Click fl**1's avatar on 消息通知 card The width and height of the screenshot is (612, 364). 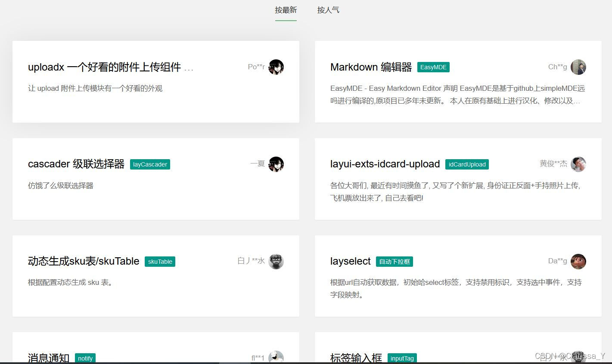pyautogui.click(x=276, y=357)
